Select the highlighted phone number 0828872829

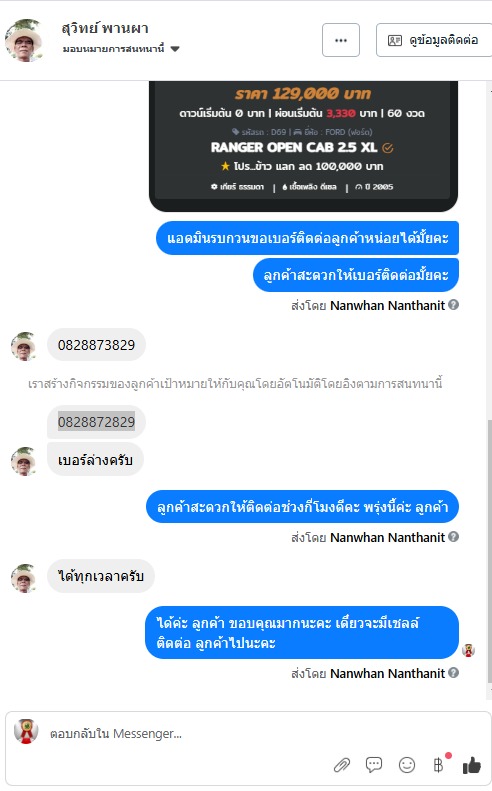pyautogui.click(x=96, y=422)
